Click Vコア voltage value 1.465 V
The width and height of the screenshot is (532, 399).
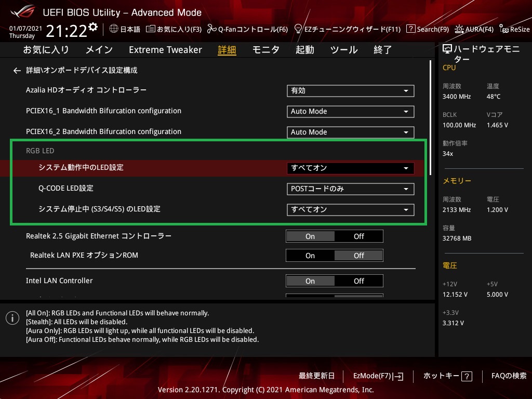[x=497, y=125]
